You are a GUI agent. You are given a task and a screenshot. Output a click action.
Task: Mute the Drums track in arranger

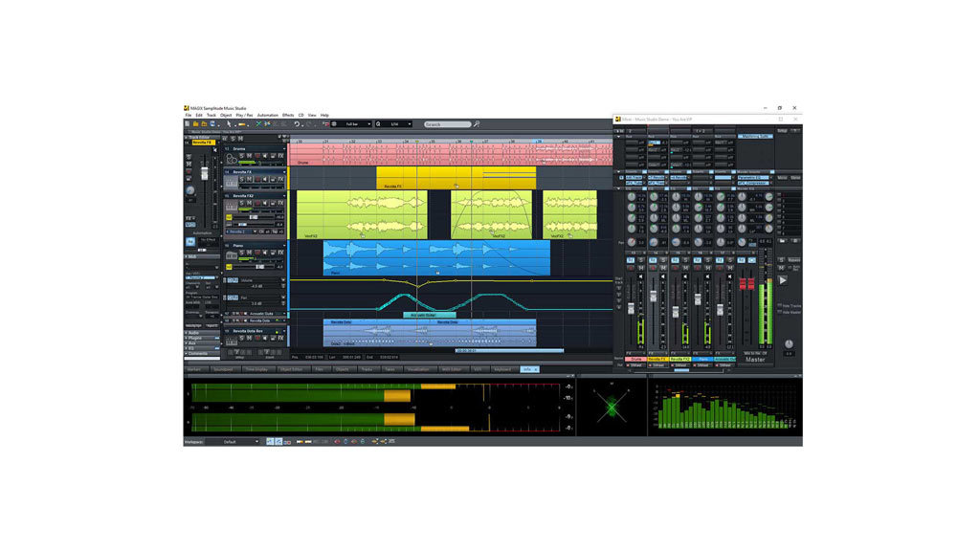(x=250, y=156)
